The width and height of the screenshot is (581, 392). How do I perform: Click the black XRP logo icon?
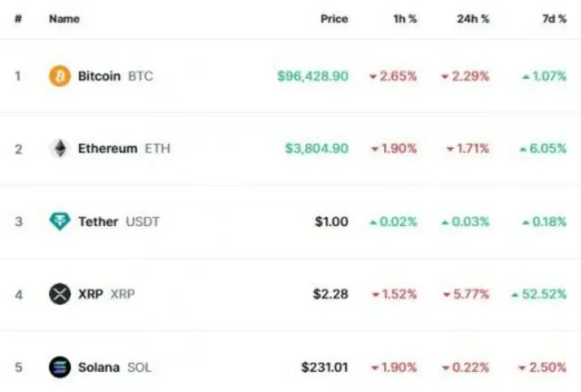[60, 294]
